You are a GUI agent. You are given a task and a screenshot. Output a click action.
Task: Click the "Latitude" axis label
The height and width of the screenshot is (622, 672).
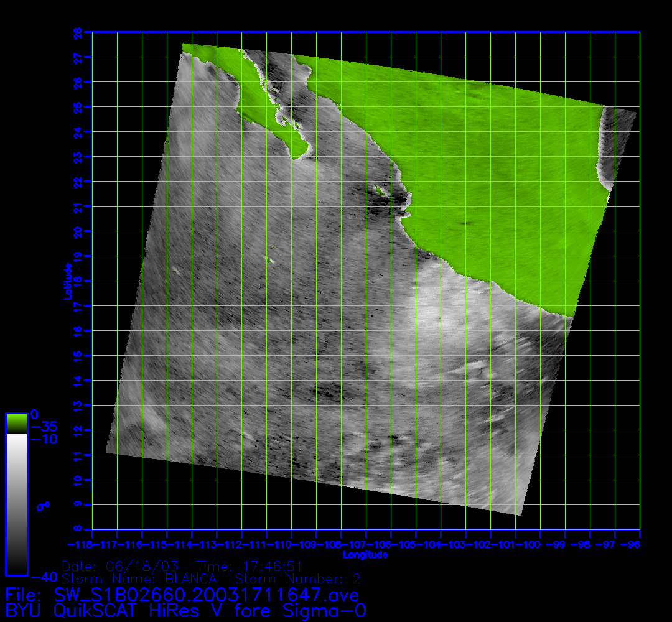(66, 281)
